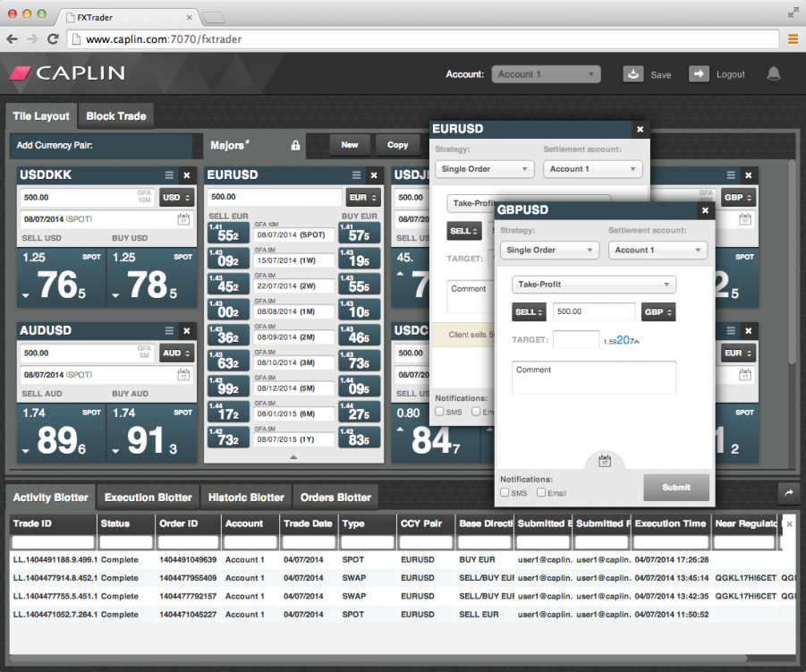The image size is (806, 672).
Task: Open the Execution Blotter tab
Action: 148,498
